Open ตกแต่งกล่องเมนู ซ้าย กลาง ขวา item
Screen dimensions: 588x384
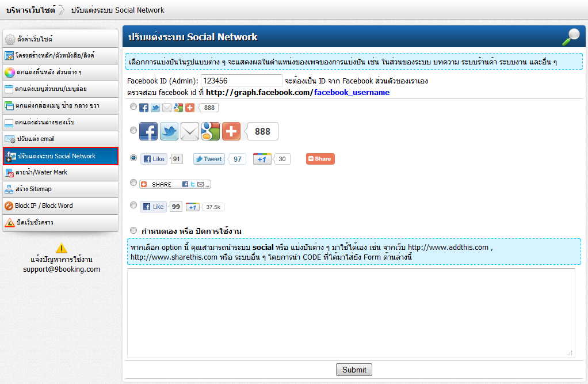point(60,106)
